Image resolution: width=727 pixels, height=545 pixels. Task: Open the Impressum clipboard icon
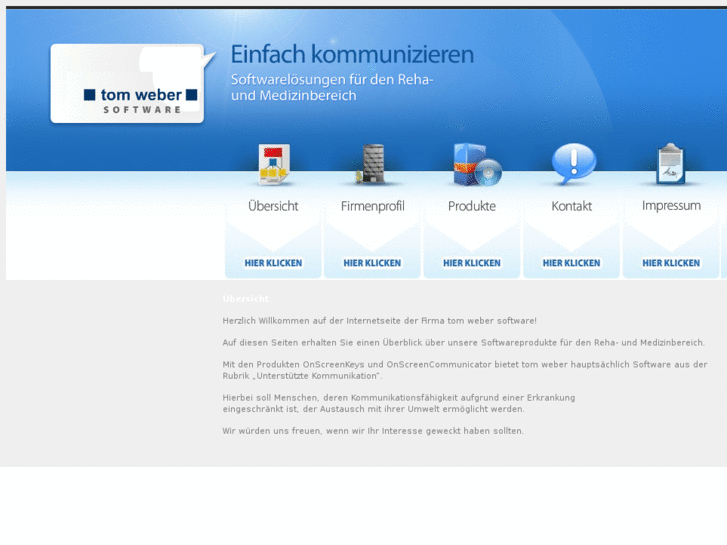(x=670, y=163)
